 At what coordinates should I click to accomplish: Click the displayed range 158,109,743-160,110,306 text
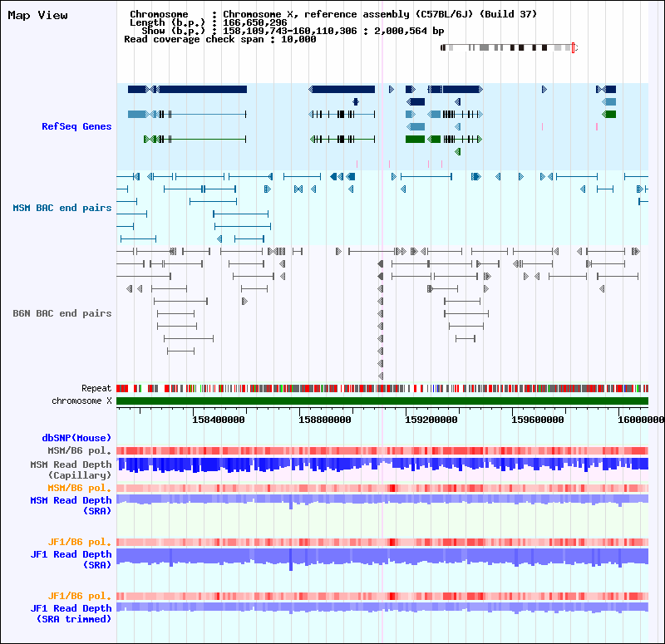coord(290,31)
